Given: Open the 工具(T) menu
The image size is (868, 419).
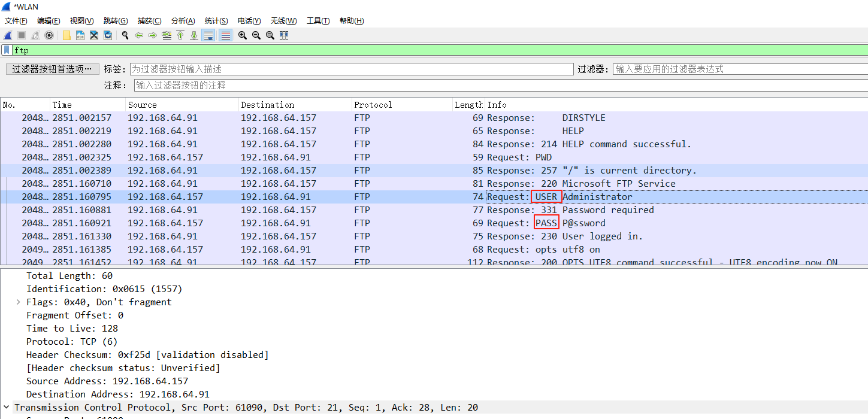Looking at the screenshot, I should 318,21.
